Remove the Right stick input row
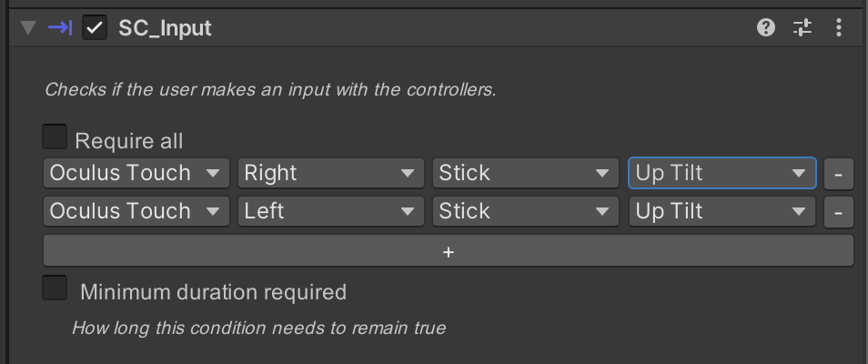 (x=838, y=173)
